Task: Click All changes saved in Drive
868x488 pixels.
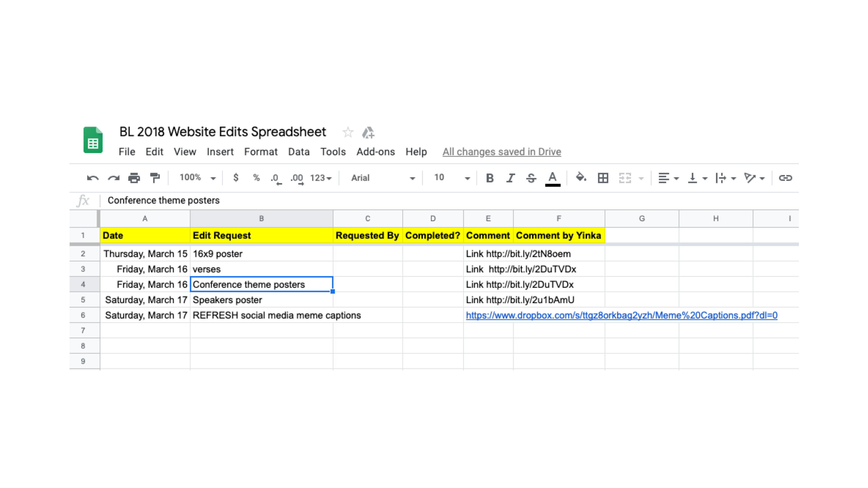Action: coord(502,152)
